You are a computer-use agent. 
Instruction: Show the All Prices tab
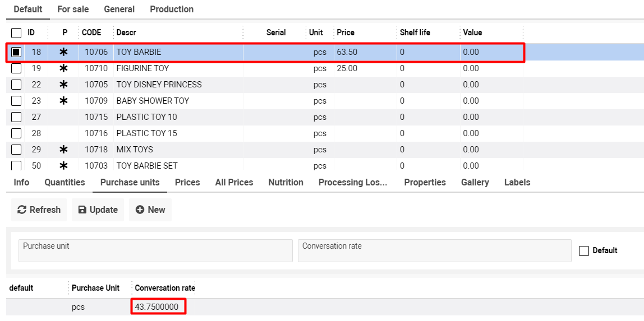(234, 182)
